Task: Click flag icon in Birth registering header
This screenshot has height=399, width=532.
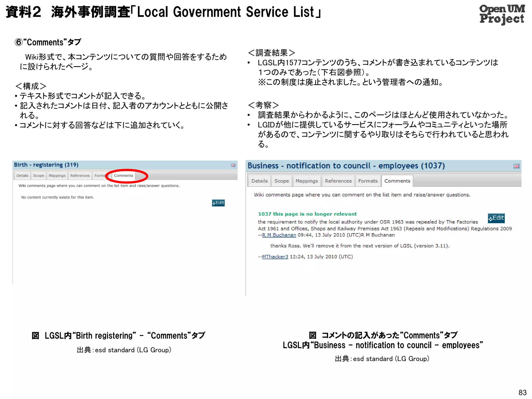Action: click(x=233, y=165)
